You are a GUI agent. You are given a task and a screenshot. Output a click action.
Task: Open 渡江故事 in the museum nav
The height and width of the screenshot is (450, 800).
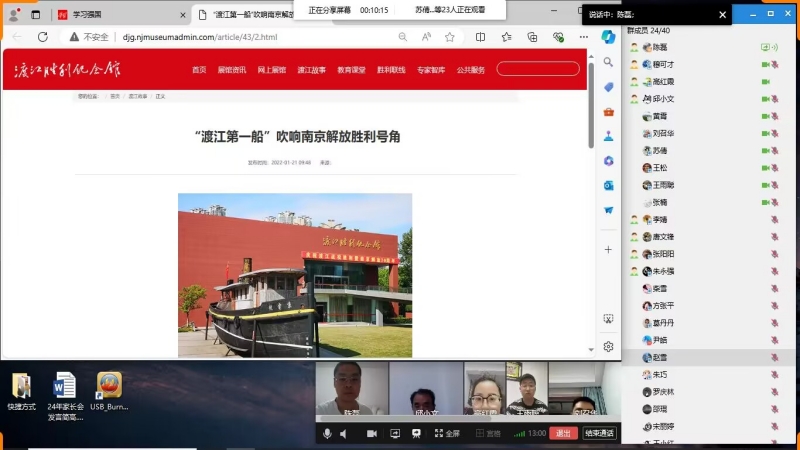pos(311,70)
